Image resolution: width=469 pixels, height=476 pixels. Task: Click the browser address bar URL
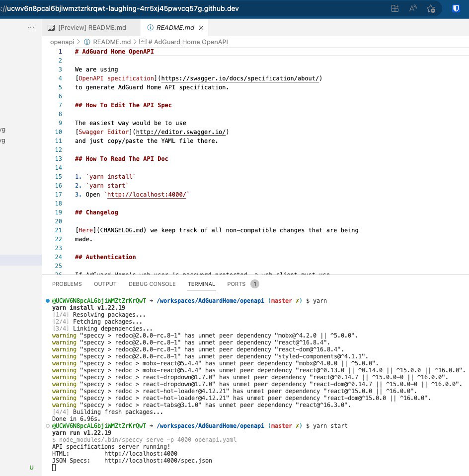pos(119,8)
